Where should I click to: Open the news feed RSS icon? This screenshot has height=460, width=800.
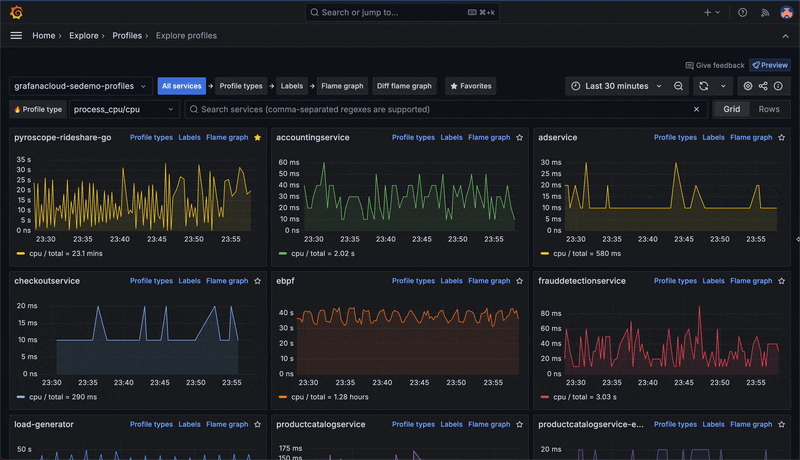click(765, 13)
